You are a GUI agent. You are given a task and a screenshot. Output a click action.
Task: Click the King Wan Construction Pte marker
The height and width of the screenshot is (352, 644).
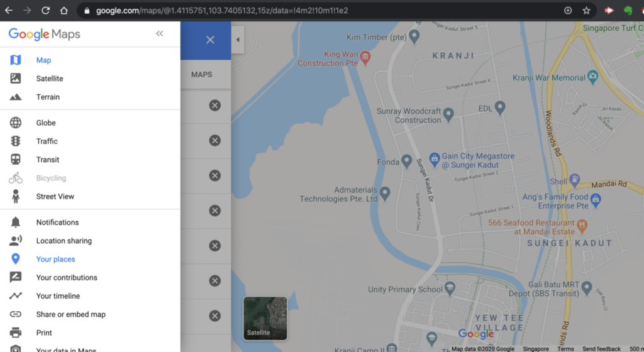(x=365, y=58)
